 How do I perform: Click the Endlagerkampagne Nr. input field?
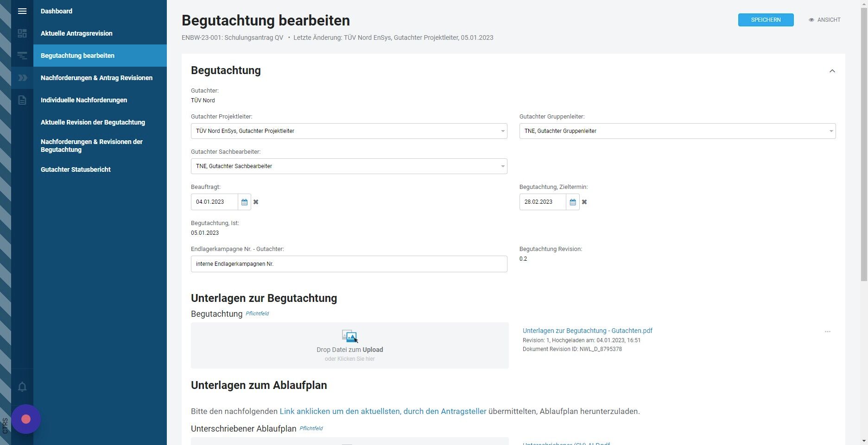tap(349, 264)
